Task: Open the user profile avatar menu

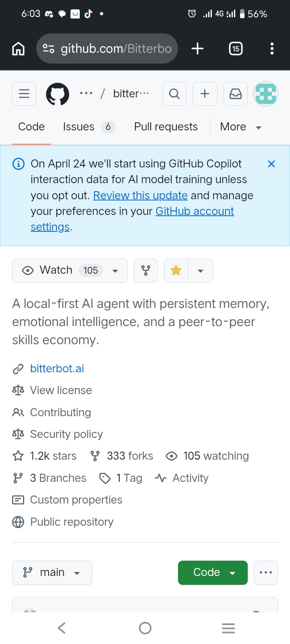Action: coord(266,94)
